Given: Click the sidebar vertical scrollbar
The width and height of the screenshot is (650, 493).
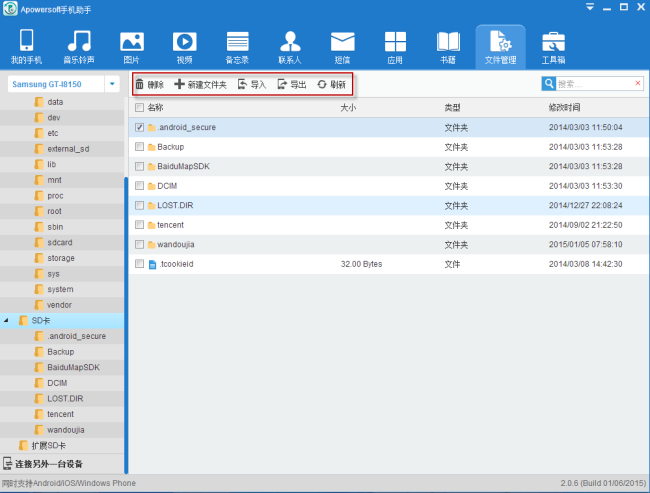Looking at the screenshot, I should pos(126,325).
